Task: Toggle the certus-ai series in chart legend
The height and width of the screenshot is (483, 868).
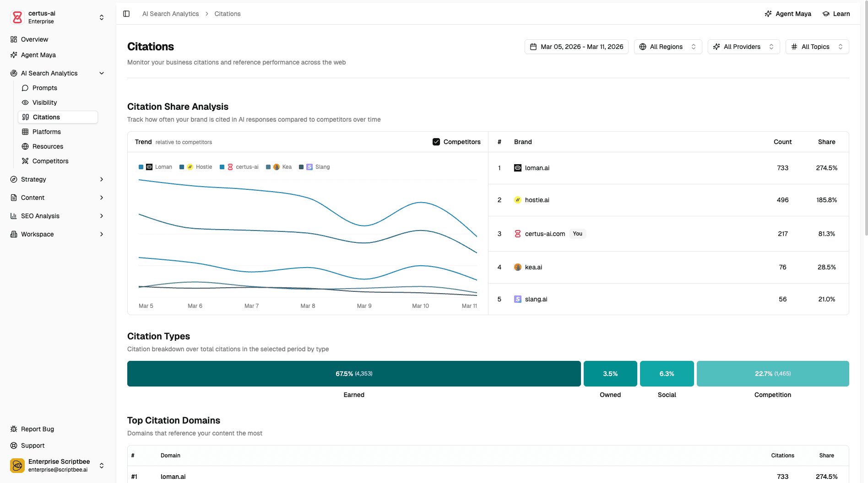Action: tap(239, 167)
